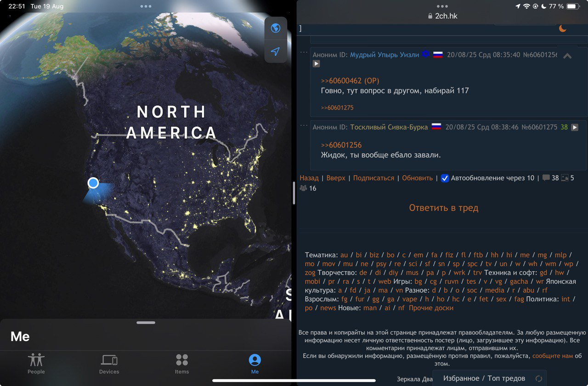Tap the Do Not Disturb moon status icon

tap(543, 6)
